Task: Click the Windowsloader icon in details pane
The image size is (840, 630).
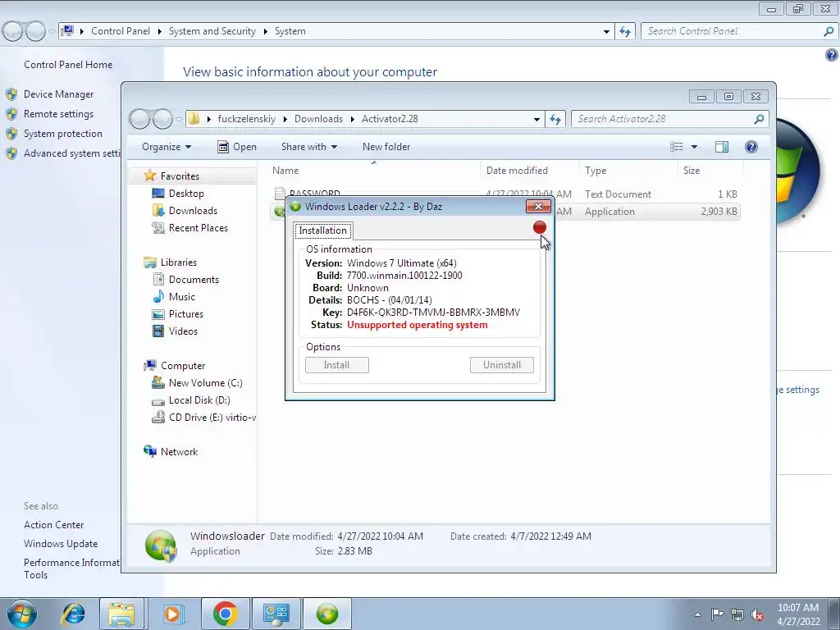Action: (161, 546)
